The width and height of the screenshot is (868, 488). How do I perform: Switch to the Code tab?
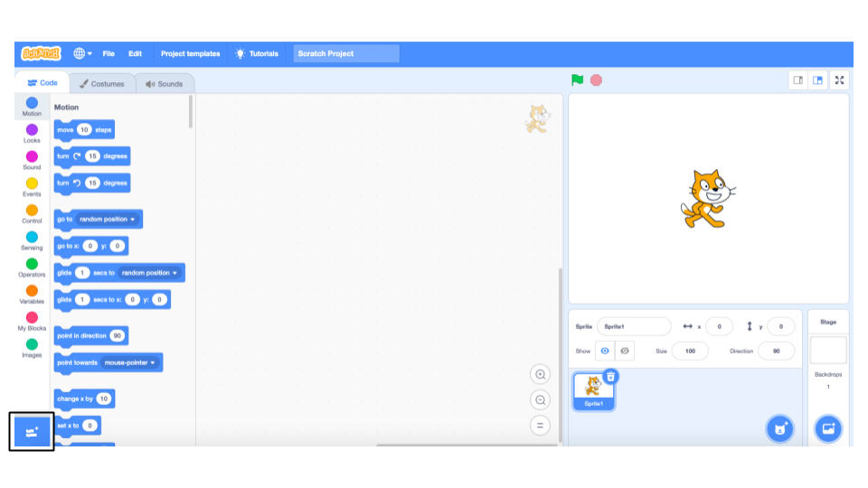click(42, 83)
